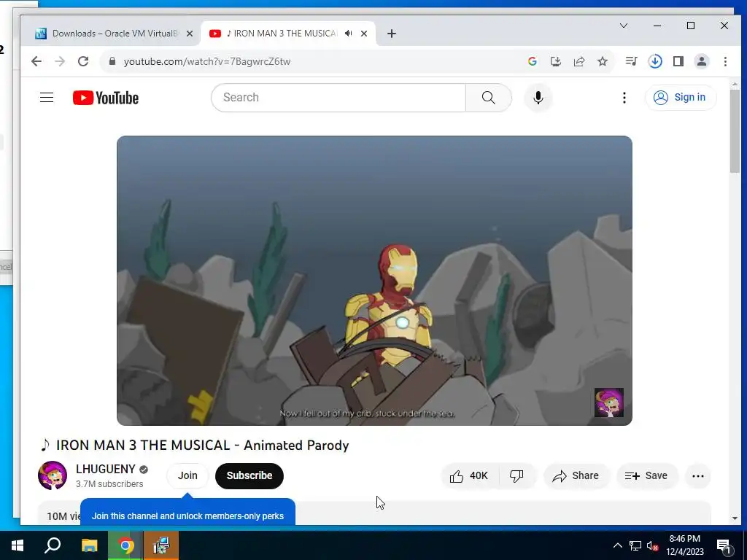Open the tab search chevron

tap(623, 26)
